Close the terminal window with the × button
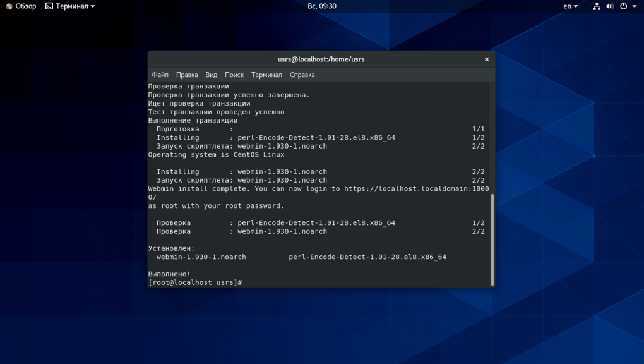Viewport: 644px width, 364px height. point(487,59)
